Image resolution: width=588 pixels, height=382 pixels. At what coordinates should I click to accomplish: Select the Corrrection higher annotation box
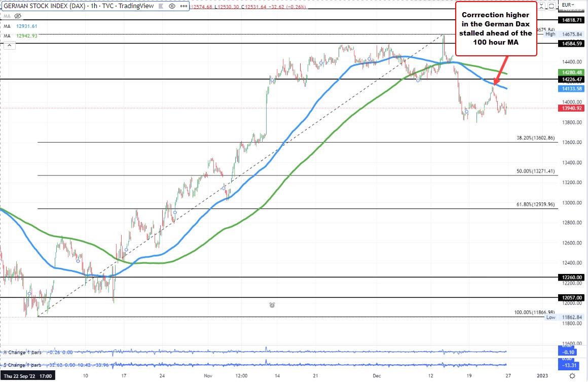coord(495,28)
